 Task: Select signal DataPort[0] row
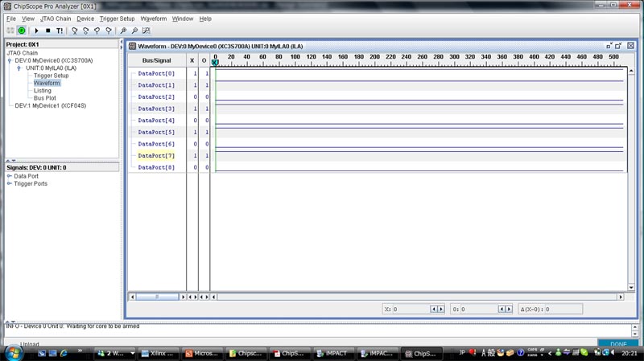(x=156, y=73)
